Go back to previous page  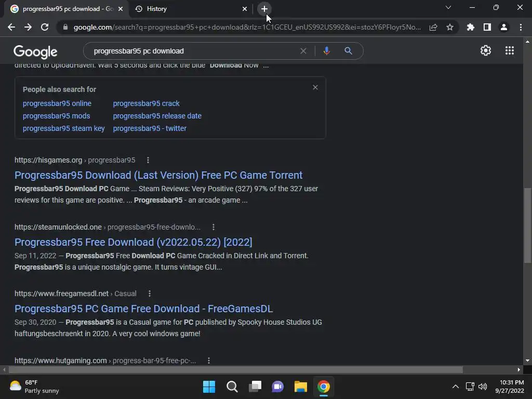[x=11, y=27]
